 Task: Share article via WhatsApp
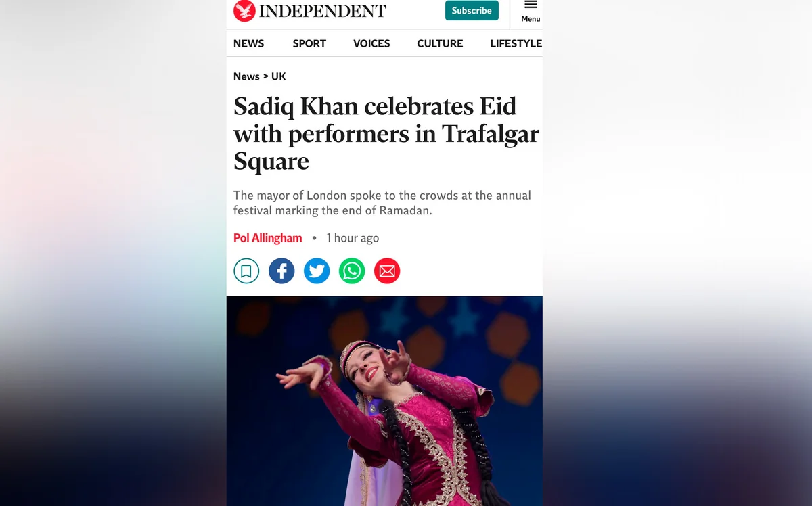point(352,271)
